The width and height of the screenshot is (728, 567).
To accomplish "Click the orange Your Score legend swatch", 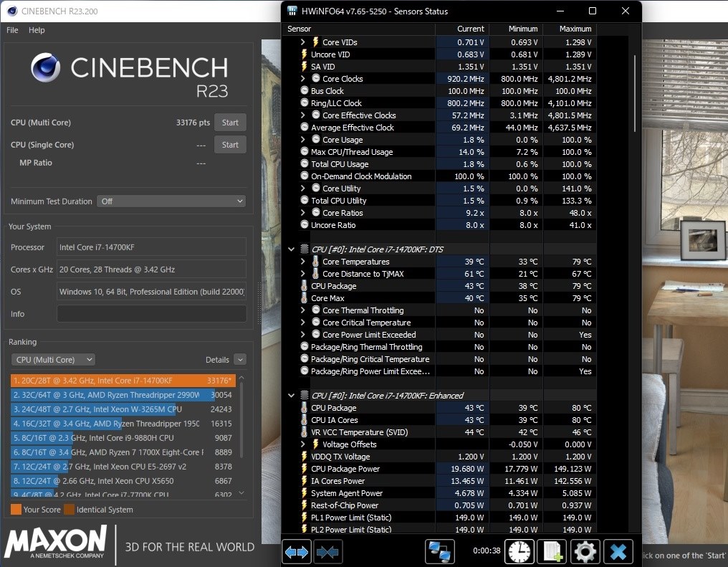I will point(16,510).
